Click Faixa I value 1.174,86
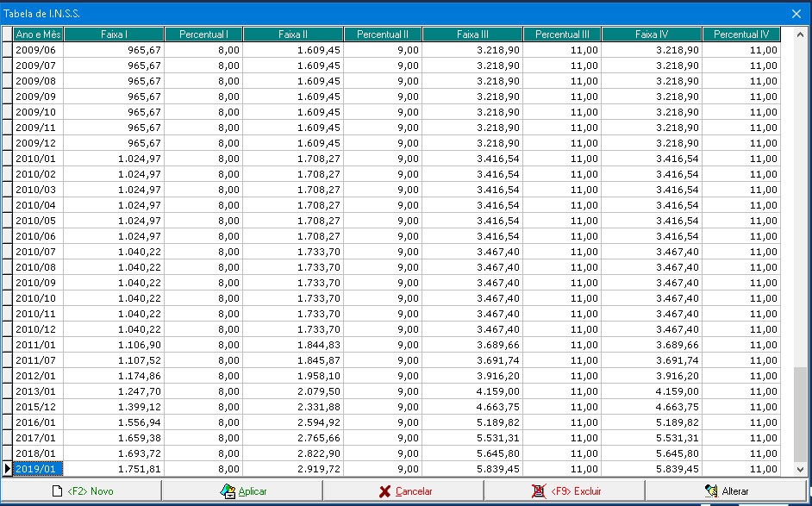Viewport: 812px width, 506px height. coord(114,376)
